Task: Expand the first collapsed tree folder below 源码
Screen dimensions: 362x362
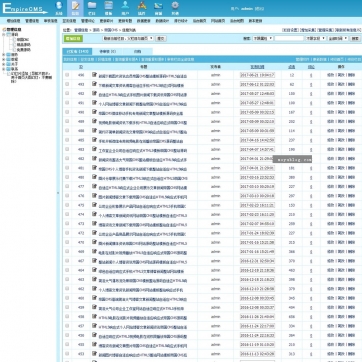Action: click(4, 54)
